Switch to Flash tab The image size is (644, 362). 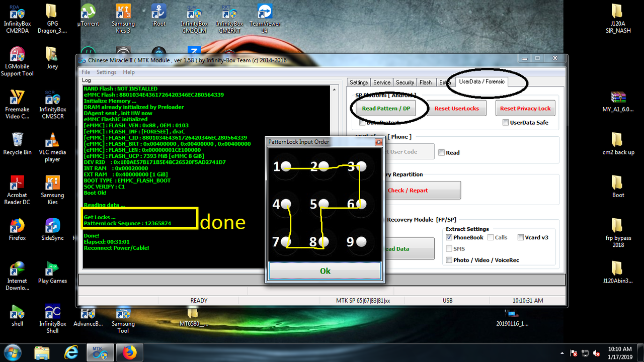pos(426,82)
